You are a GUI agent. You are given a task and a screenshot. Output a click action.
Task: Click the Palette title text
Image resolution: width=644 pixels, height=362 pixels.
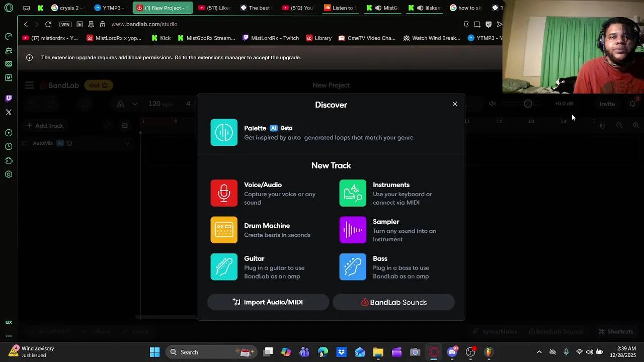(x=255, y=128)
